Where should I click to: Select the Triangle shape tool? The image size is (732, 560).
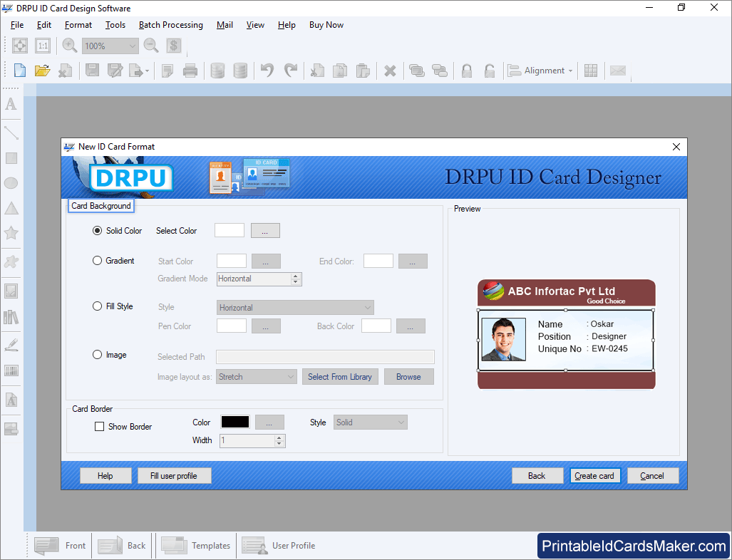[11, 208]
